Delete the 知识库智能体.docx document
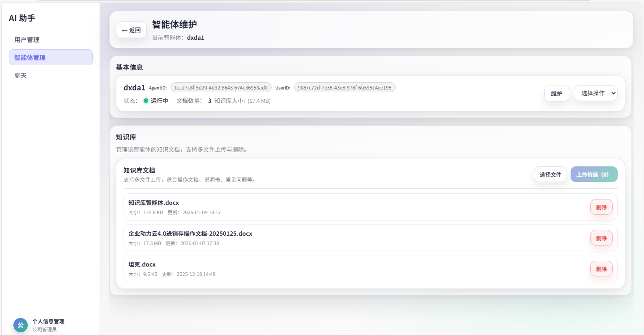 pyautogui.click(x=601, y=207)
